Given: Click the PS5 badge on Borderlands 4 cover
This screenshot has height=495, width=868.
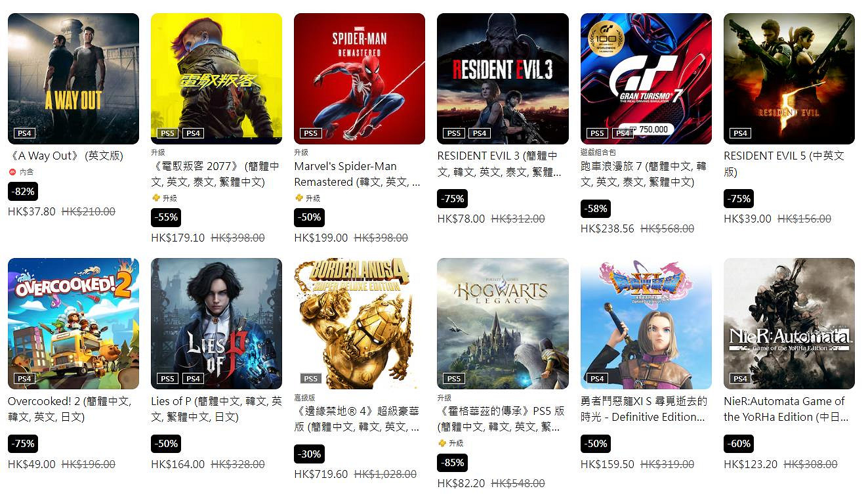Looking at the screenshot, I should (310, 379).
